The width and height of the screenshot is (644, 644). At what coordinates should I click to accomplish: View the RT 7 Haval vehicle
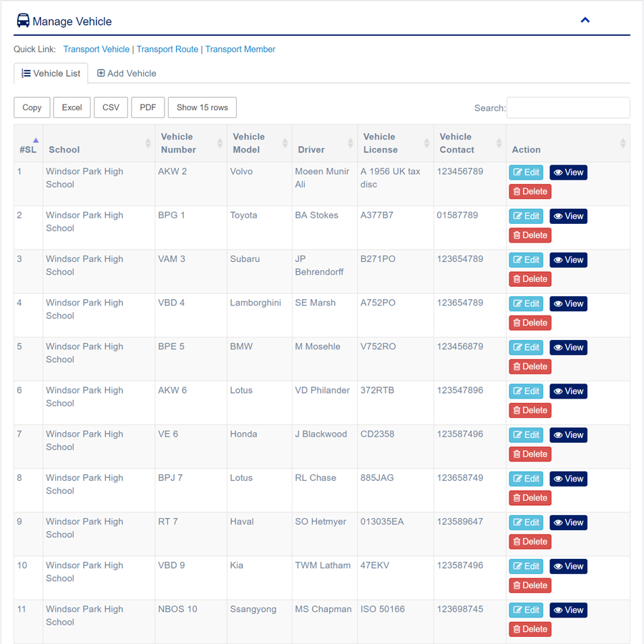[x=568, y=522]
